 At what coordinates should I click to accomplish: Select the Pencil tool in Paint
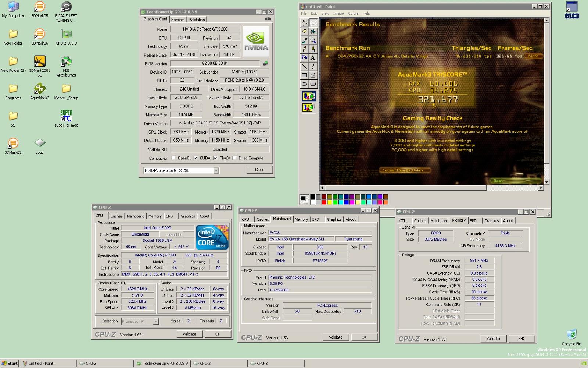click(304, 49)
